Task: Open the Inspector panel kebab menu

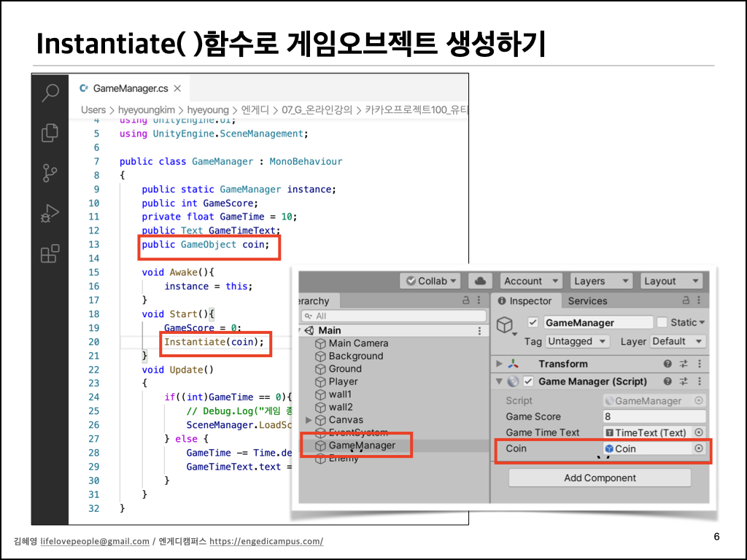Action: click(x=699, y=300)
